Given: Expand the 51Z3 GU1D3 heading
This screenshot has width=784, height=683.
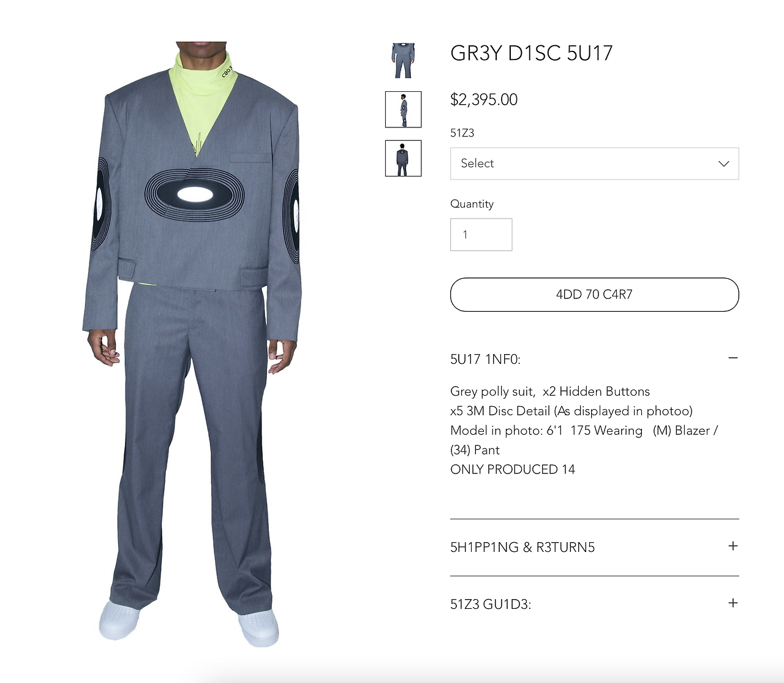Looking at the screenshot, I should [x=491, y=604].
